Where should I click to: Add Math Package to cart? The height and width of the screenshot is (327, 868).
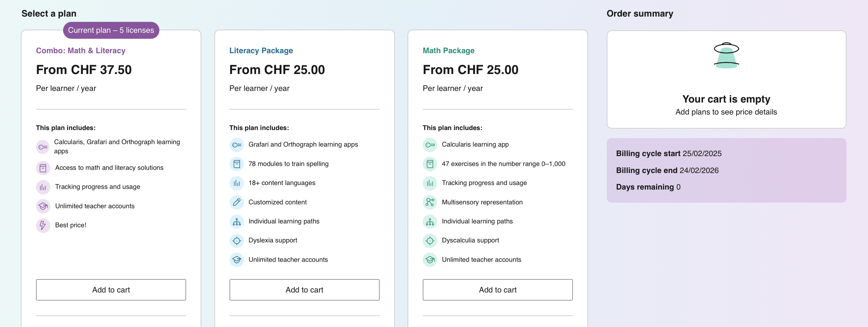[497, 290]
